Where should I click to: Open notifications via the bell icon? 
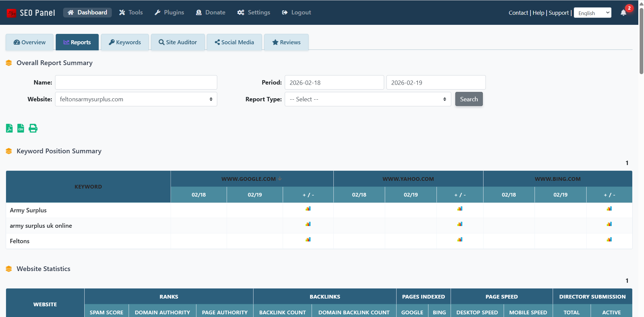click(x=624, y=13)
